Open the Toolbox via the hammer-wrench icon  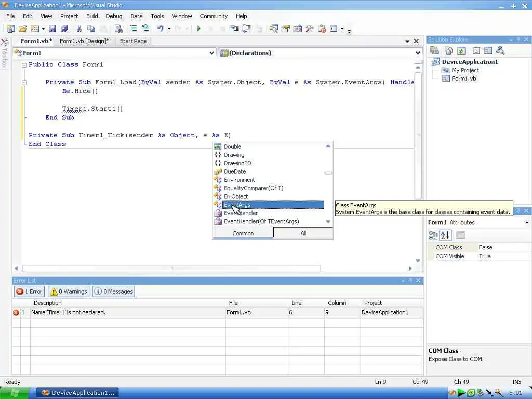(310, 29)
